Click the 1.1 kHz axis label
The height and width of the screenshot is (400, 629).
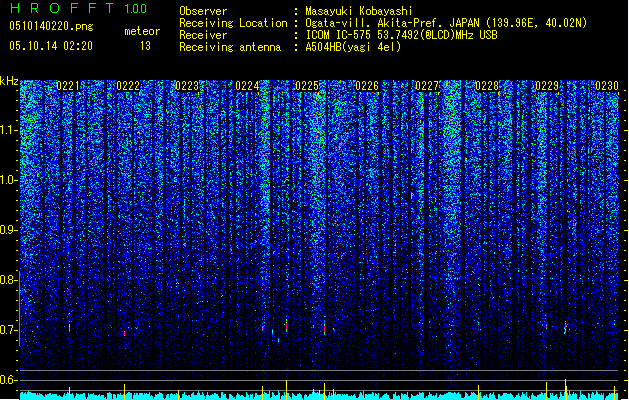click(8, 130)
